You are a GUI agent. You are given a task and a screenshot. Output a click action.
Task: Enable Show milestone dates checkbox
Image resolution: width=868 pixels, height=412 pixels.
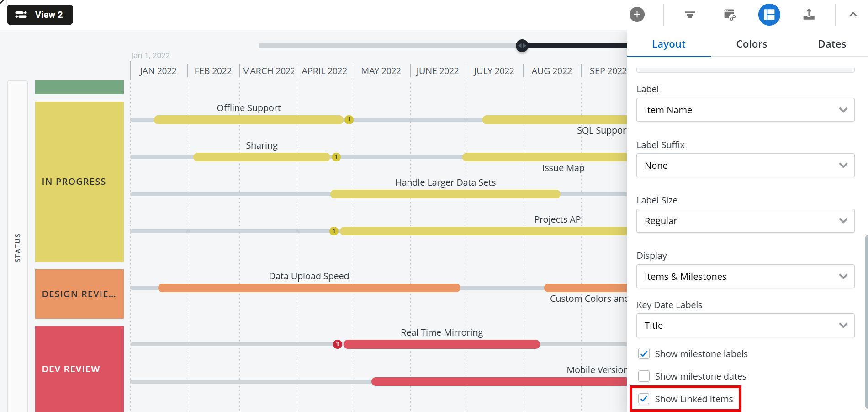coord(644,376)
